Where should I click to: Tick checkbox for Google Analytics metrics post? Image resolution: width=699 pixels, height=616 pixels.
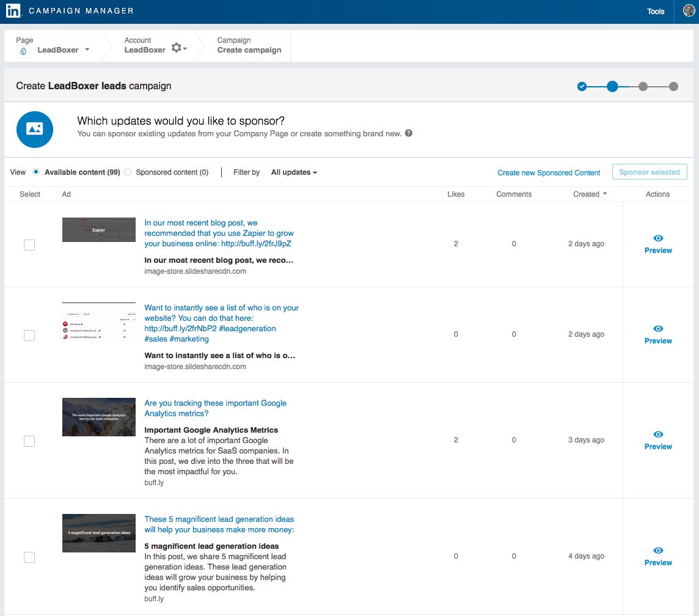click(29, 441)
